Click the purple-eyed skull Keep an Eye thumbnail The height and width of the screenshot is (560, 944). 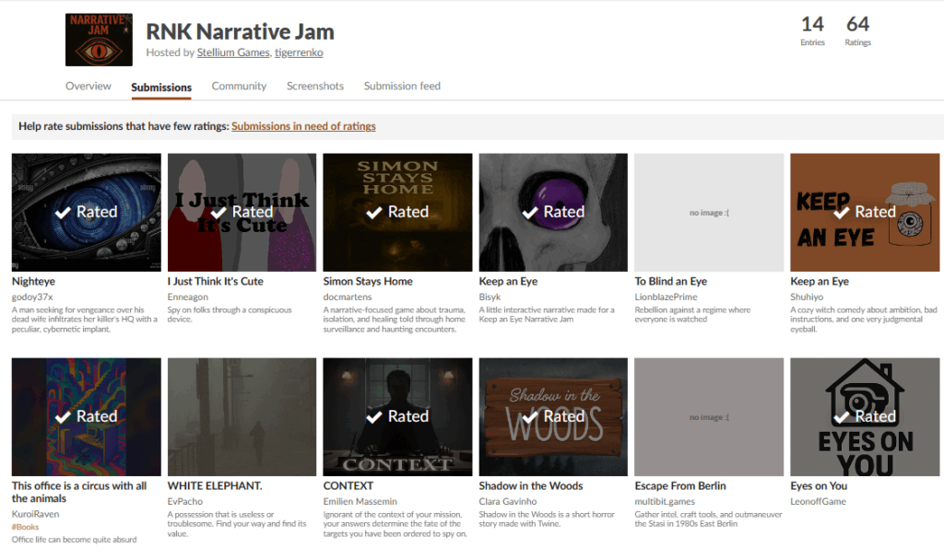pos(553,212)
